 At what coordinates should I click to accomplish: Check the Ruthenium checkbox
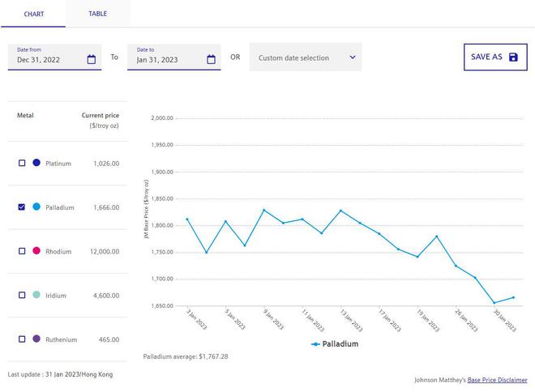(x=22, y=339)
